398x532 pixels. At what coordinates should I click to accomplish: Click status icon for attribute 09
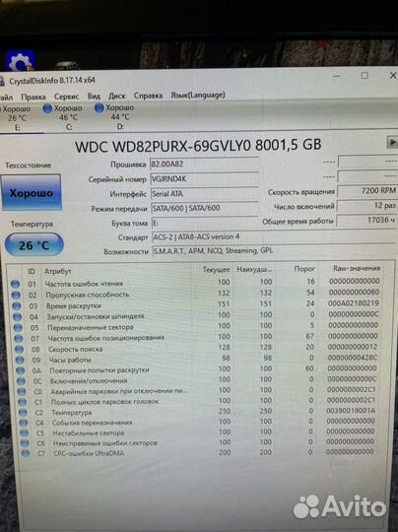tap(20, 360)
